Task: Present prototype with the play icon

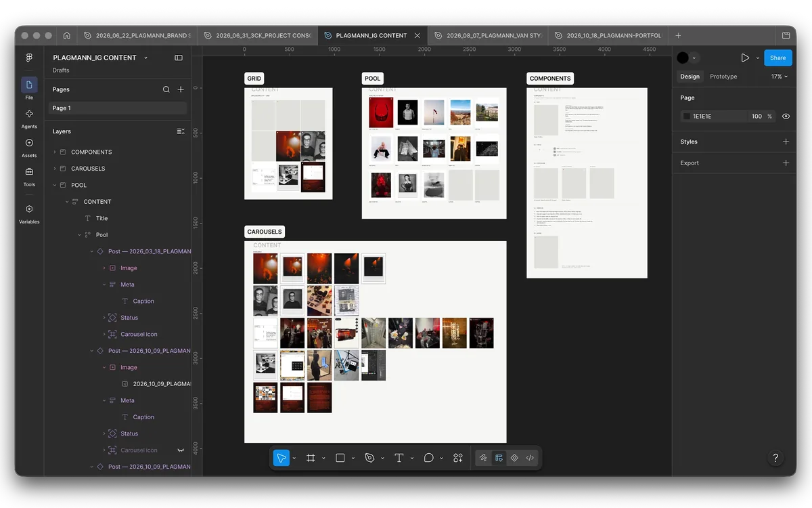Action: coord(745,58)
